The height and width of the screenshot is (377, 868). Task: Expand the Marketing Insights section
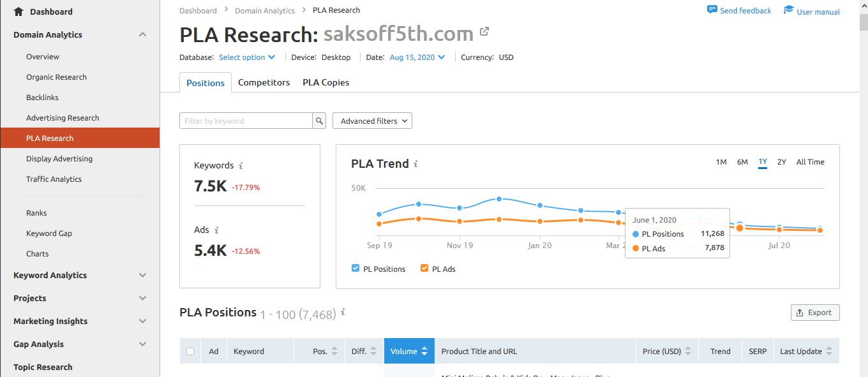point(142,322)
